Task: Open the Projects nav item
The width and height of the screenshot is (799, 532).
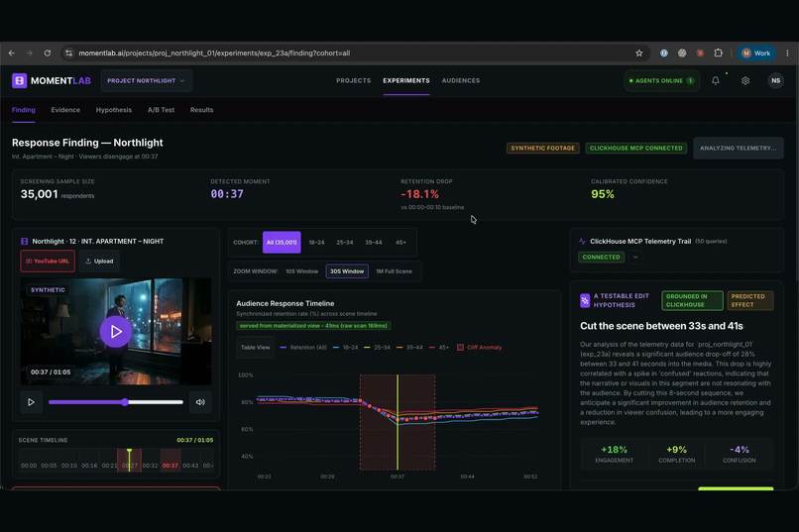Action: 353,80
